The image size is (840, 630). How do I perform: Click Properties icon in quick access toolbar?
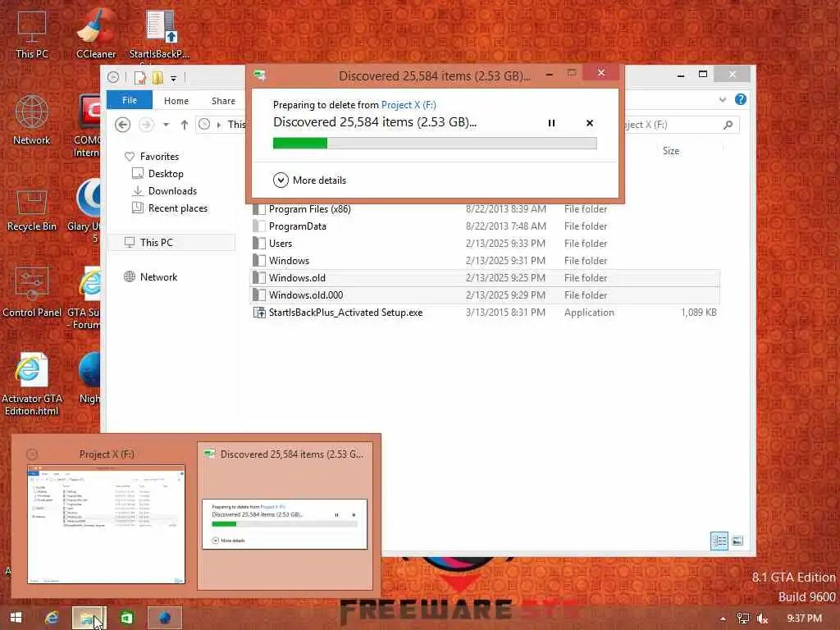[140, 78]
